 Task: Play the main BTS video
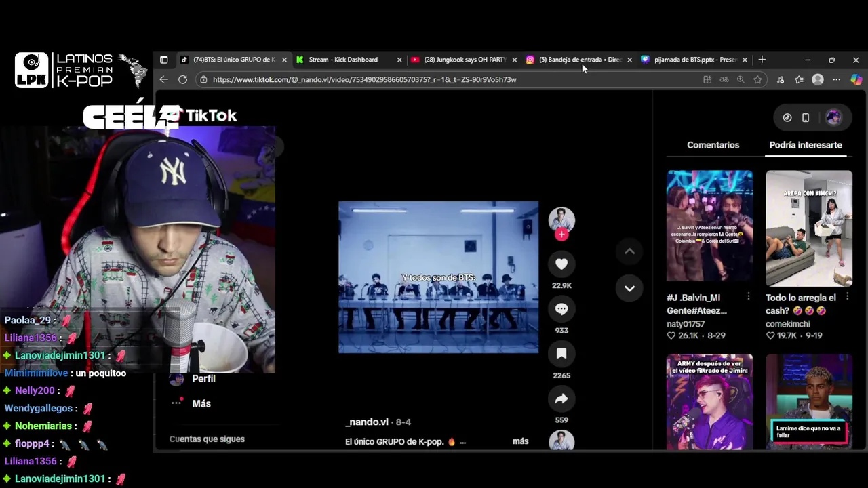click(439, 277)
